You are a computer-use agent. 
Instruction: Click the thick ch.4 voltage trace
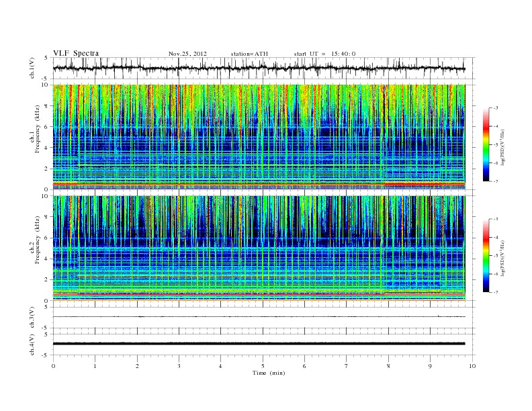(259, 344)
